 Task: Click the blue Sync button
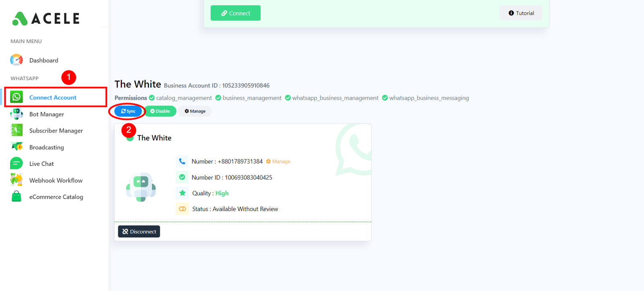point(128,111)
